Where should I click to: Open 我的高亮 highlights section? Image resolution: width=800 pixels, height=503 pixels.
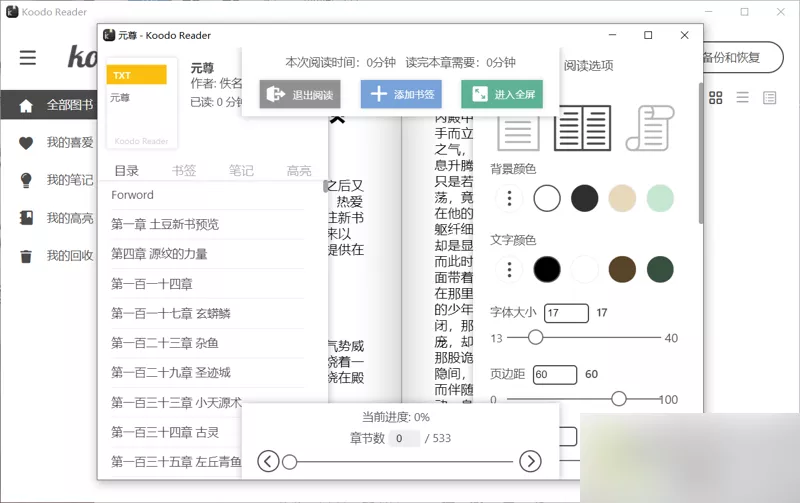coord(70,218)
